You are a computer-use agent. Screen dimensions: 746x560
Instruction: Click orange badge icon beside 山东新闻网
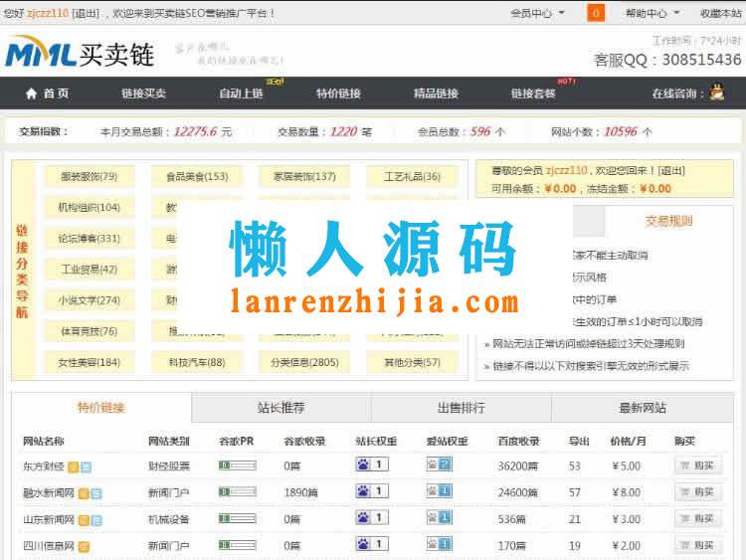click(84, 520)
